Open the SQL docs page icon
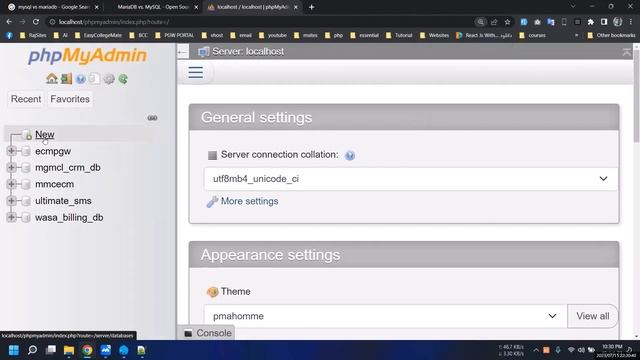The height and width of the screenshot is (360, 640). coord(94,78)
